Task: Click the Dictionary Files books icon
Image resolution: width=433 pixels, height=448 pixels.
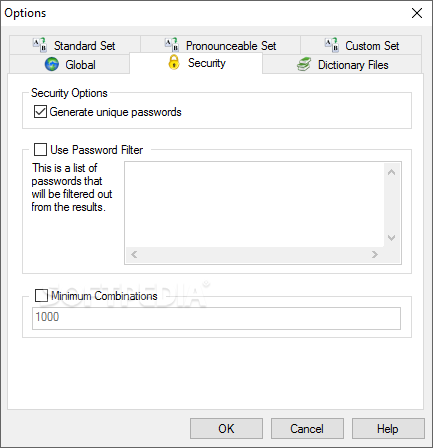Action: [304, 64]
